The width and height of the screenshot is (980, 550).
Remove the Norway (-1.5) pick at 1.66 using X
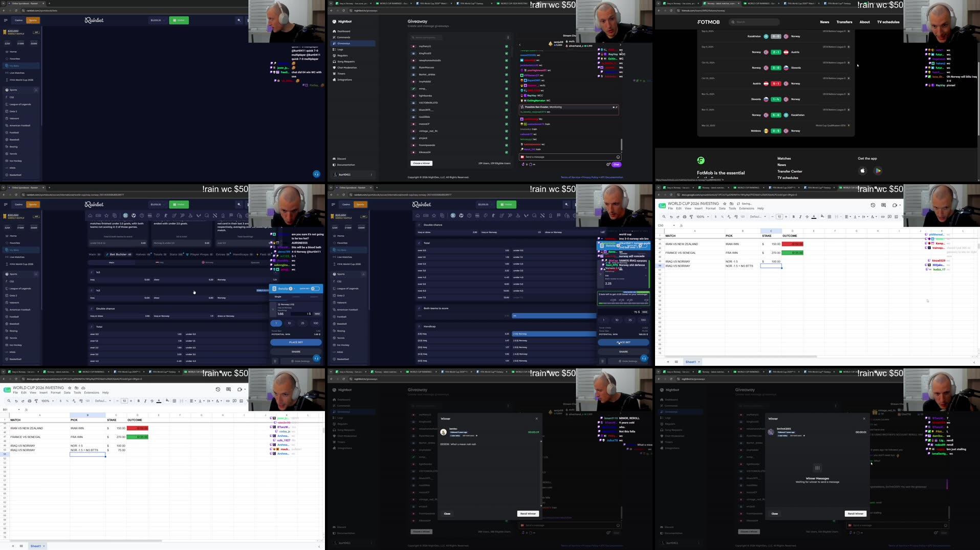273,309
